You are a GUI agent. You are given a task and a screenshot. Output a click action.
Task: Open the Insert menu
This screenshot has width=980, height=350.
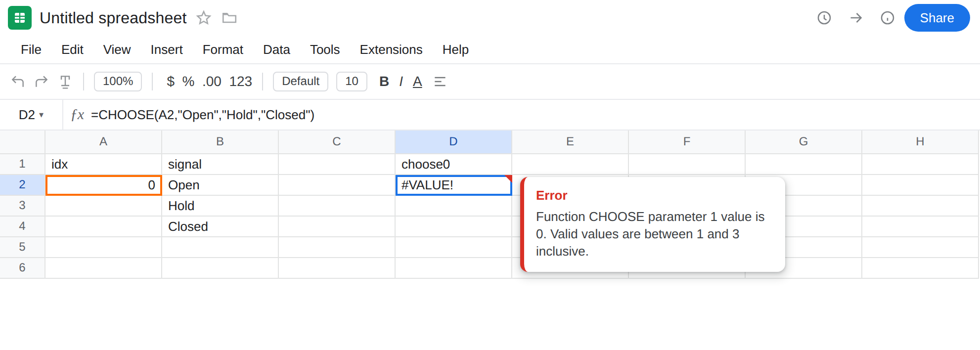(167, 49)
